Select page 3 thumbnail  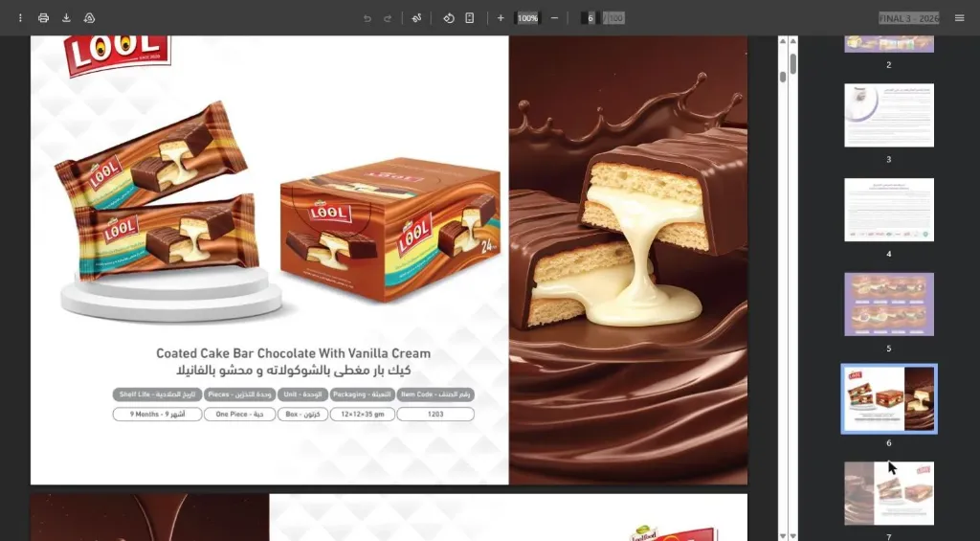pyautogui.click(x=889, y=115)
